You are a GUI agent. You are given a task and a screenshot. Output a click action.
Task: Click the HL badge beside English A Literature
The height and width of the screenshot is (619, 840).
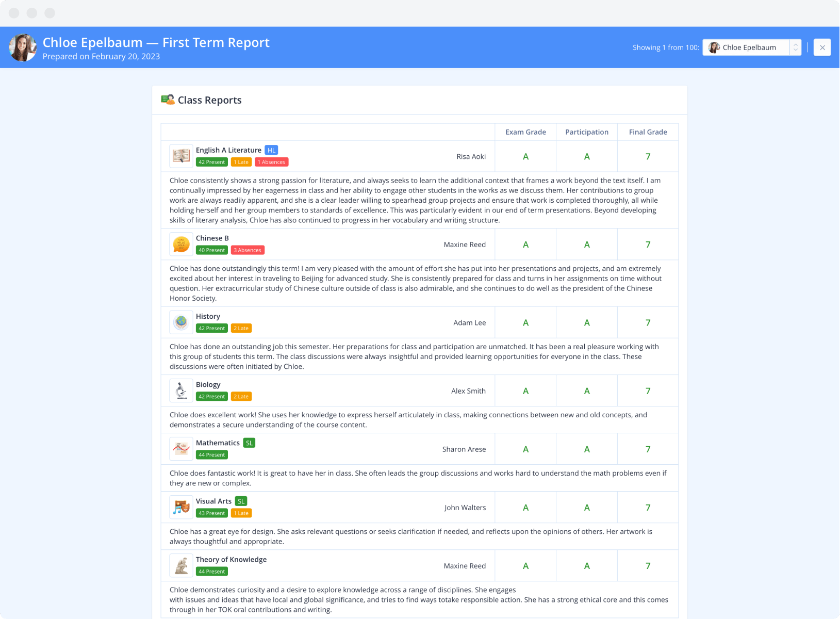(x=271, y=150)
